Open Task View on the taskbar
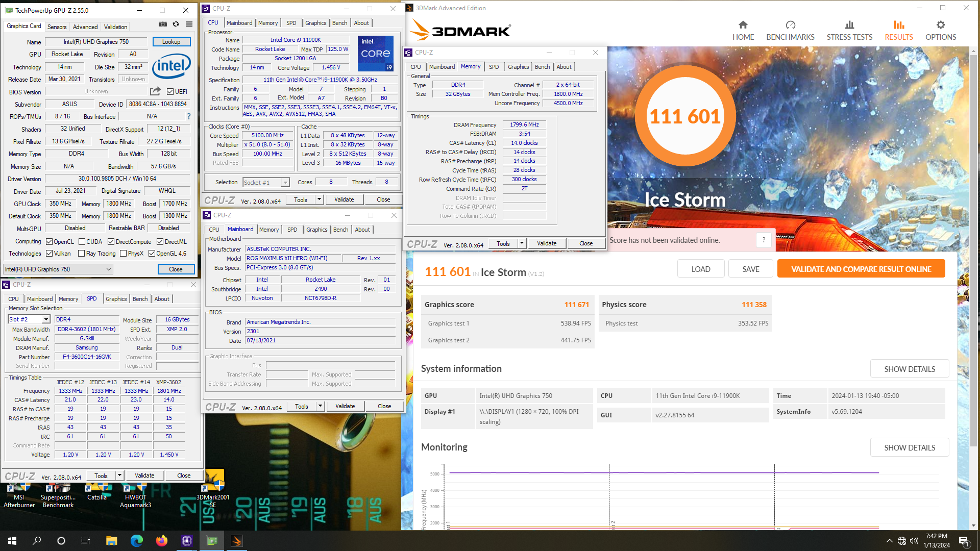This screenshot has width=980, height=551. (86, 541)
